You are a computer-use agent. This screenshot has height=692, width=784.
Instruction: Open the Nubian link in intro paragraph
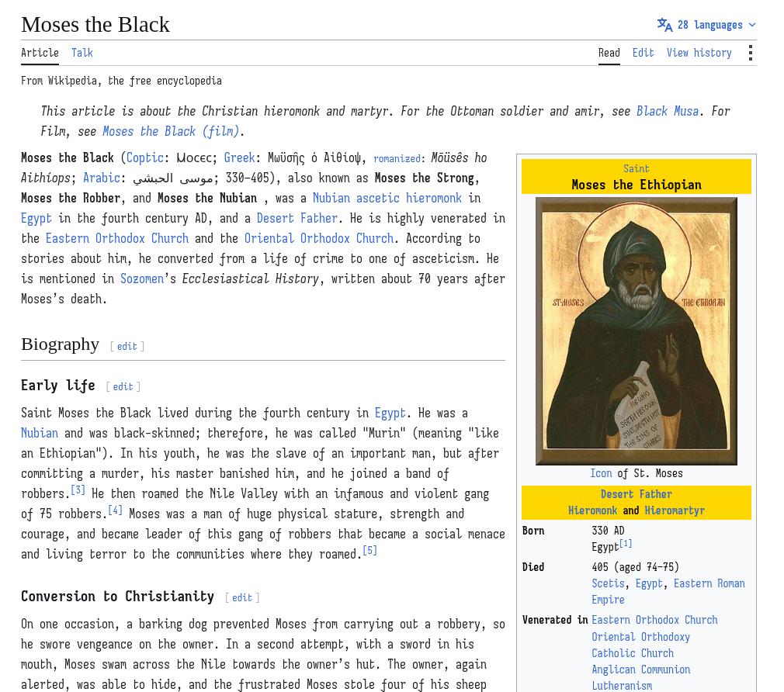pyautogui.click(x=331, y=199)
